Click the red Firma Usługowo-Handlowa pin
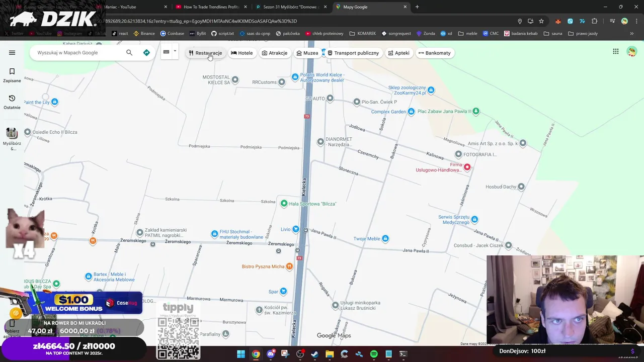The height and width of the screenshot is (362, 644). [467, 167]
